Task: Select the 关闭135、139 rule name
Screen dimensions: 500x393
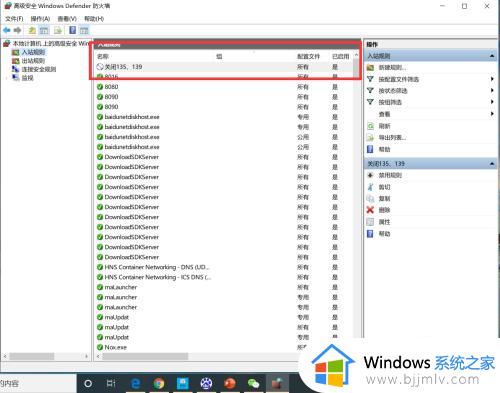Action: tap(123, 67)
